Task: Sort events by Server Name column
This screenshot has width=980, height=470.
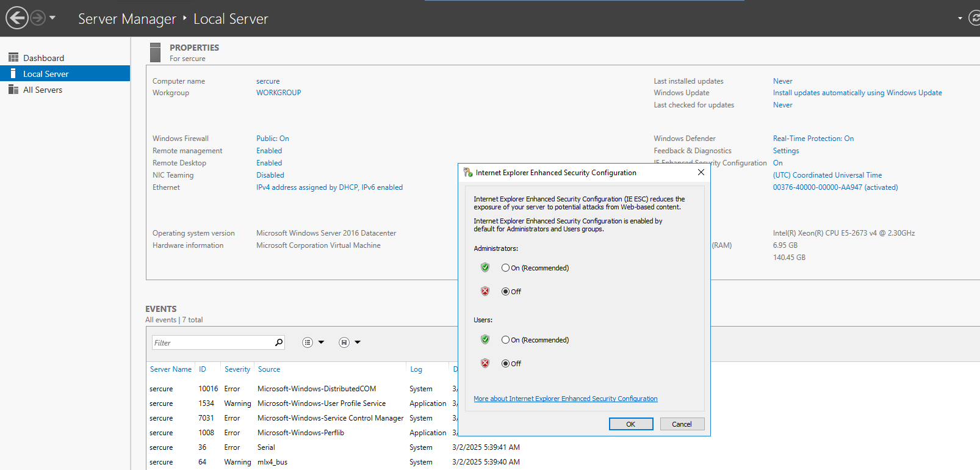Action: (x=171, y=369)
